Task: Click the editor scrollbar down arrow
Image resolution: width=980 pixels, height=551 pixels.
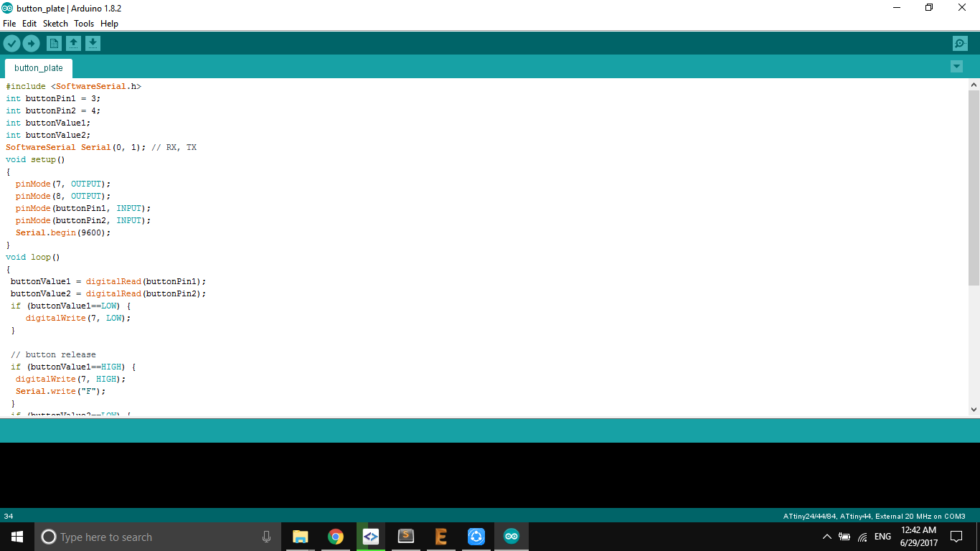Action: click(x=974, y=410)
